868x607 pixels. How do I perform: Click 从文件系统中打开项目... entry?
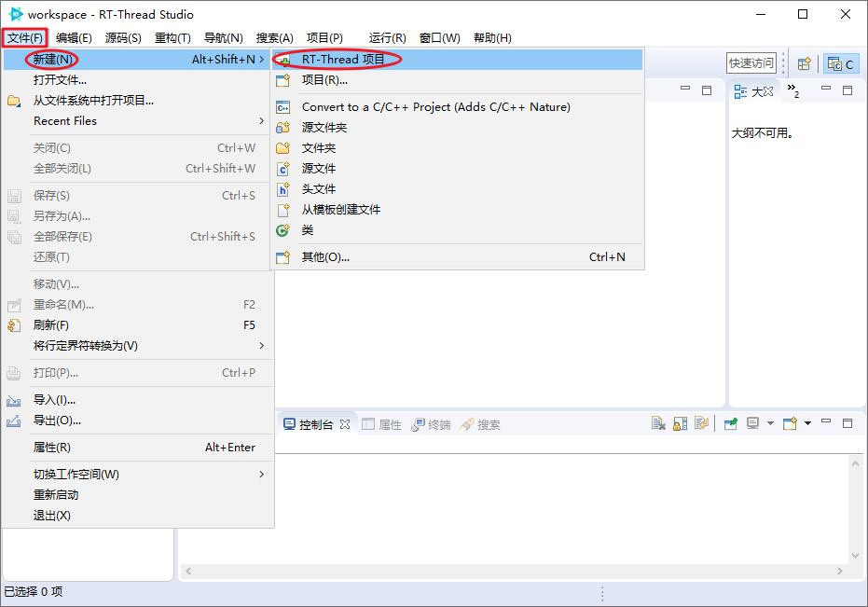pyautogui.click(x=137, y=101)
